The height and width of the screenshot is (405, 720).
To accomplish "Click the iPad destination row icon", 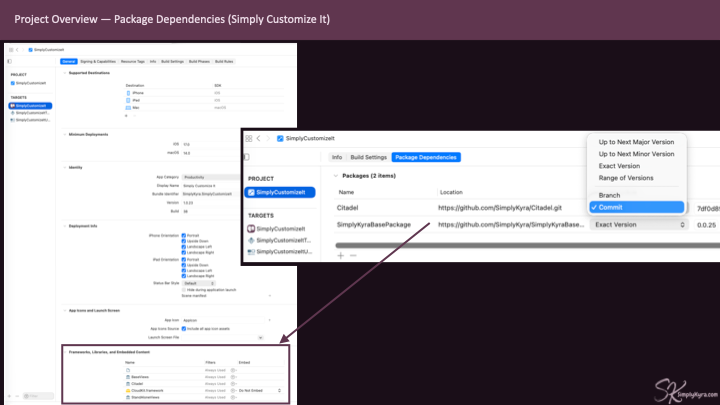I will pos(128,100).
